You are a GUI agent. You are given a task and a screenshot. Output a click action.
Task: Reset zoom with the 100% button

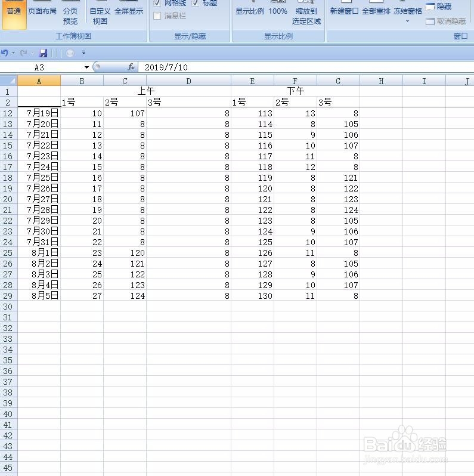tap(278, 11)
